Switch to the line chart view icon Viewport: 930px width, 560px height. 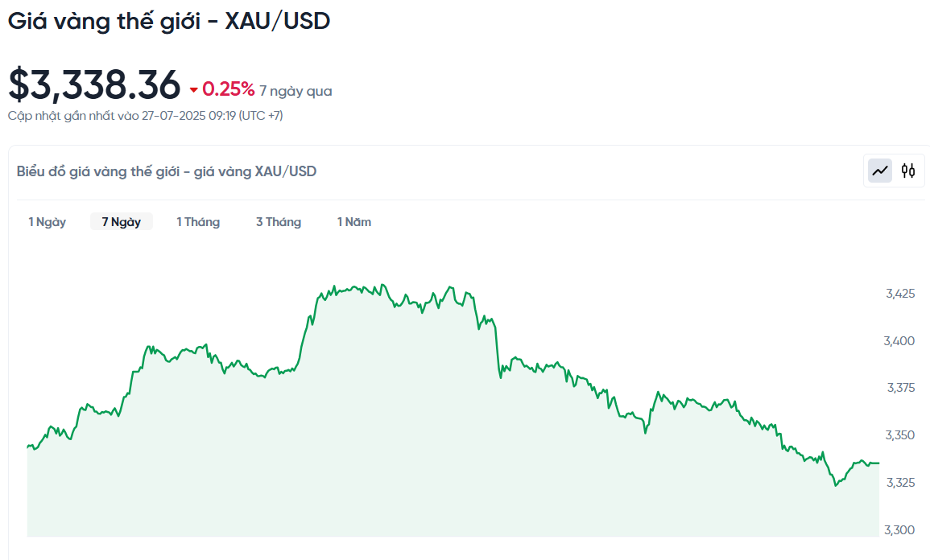click(879, 171)
